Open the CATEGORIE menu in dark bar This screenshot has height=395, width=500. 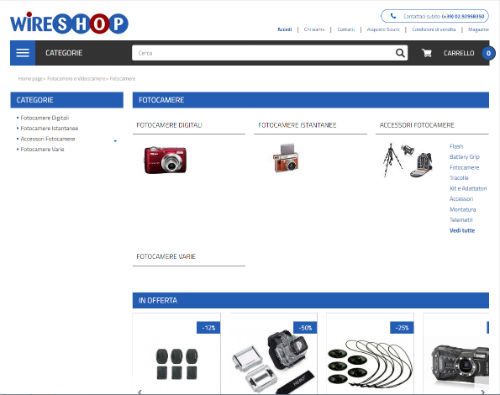pos(64,53)
